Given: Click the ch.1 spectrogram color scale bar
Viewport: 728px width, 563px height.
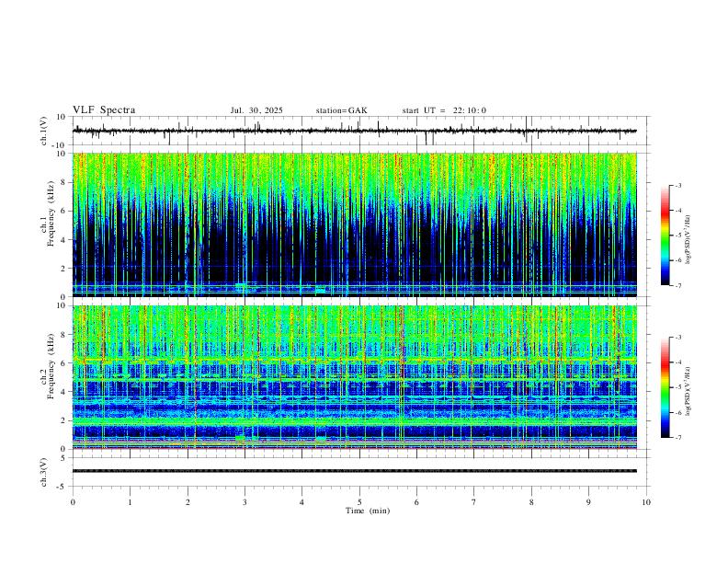Looking at the screenshot, I should (665, 236).
